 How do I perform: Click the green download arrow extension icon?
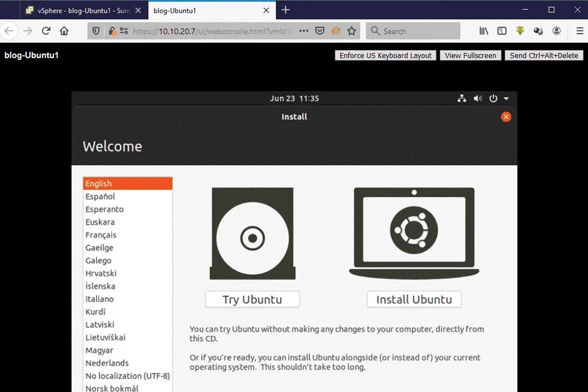click(520, 31)
